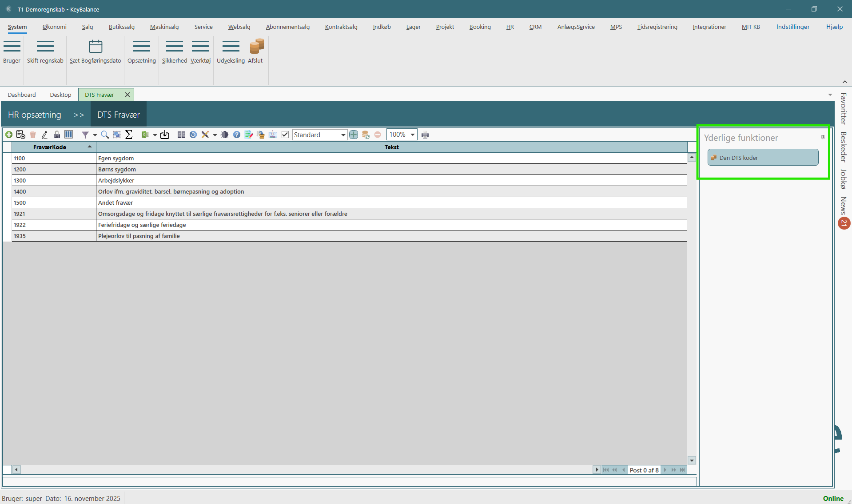The height and width of the screenshot is (504, 852).
Task: Expand the filter dropdown arrow
Action: pos(95,135)
